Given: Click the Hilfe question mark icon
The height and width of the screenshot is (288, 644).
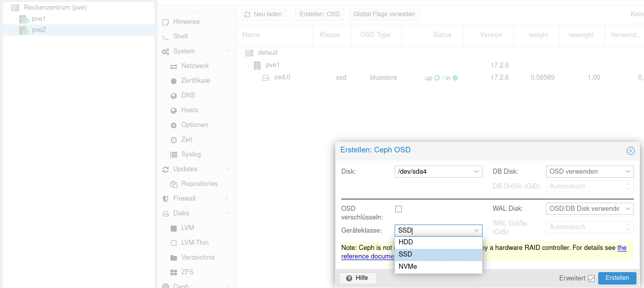Looking at the screenshot, I should click(349, 278).
